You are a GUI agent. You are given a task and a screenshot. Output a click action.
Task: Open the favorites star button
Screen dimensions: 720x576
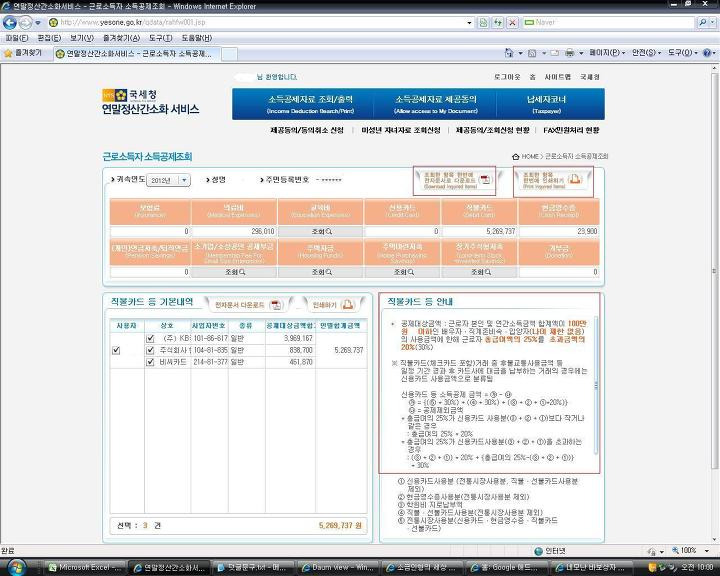point(23,53)
